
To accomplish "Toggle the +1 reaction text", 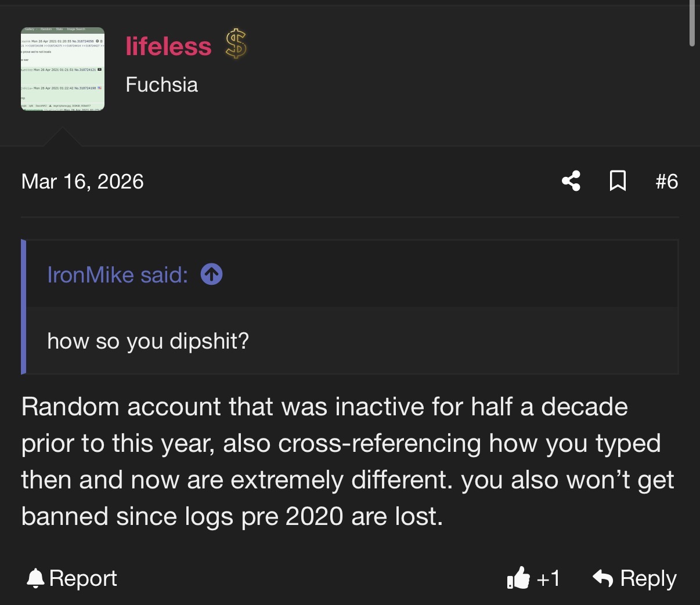I will point(548,578).
